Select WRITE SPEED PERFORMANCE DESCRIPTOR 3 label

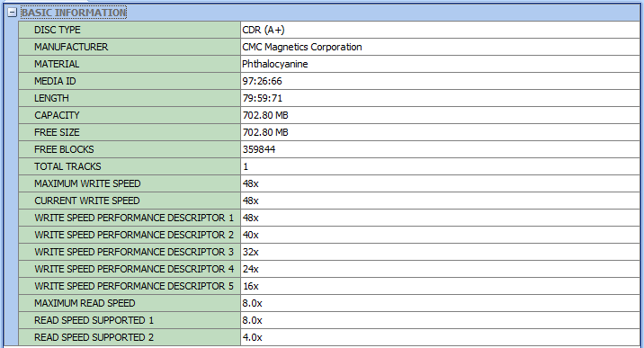(134, 252)
